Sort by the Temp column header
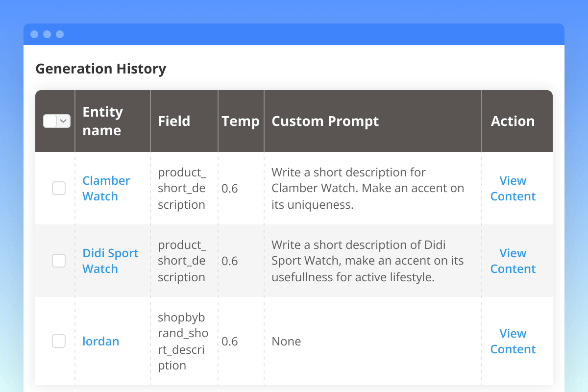This screenshot has height=392, width=588. pos(240,121)
